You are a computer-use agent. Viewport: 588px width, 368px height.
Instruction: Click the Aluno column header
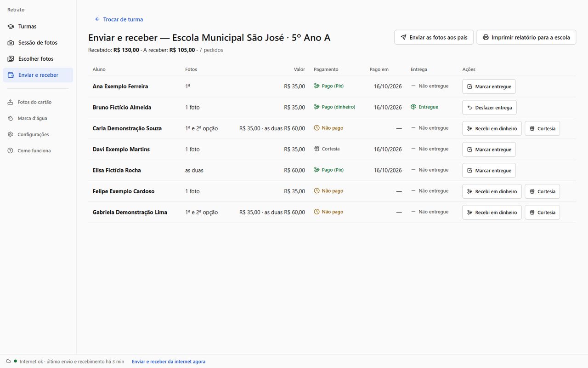[99, 69]
